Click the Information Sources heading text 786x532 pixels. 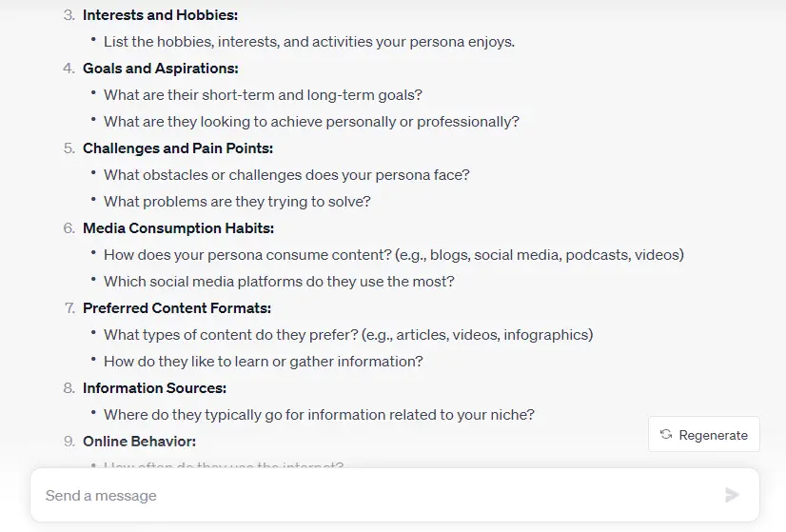154,388
